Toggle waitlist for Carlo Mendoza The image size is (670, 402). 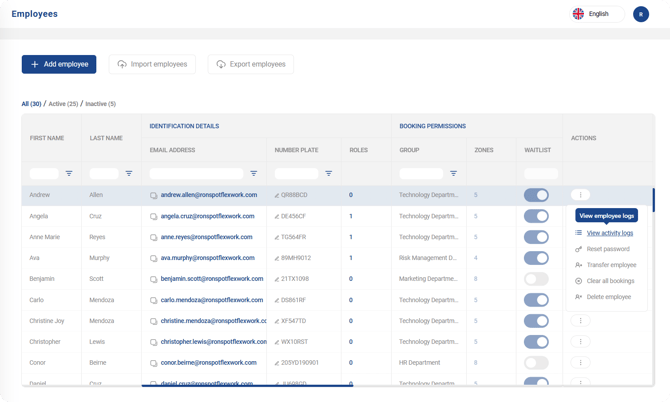pyautogui.click(x=536, y=300)
